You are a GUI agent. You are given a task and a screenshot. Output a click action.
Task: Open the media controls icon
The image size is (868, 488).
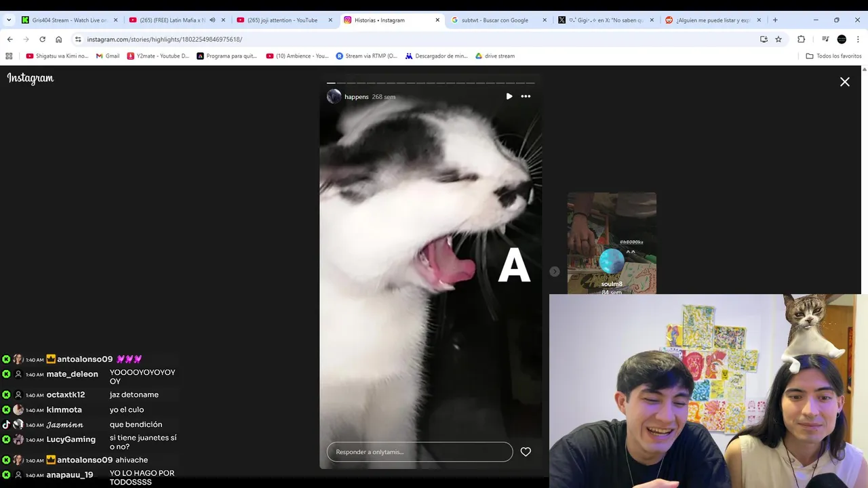[825, 39]
